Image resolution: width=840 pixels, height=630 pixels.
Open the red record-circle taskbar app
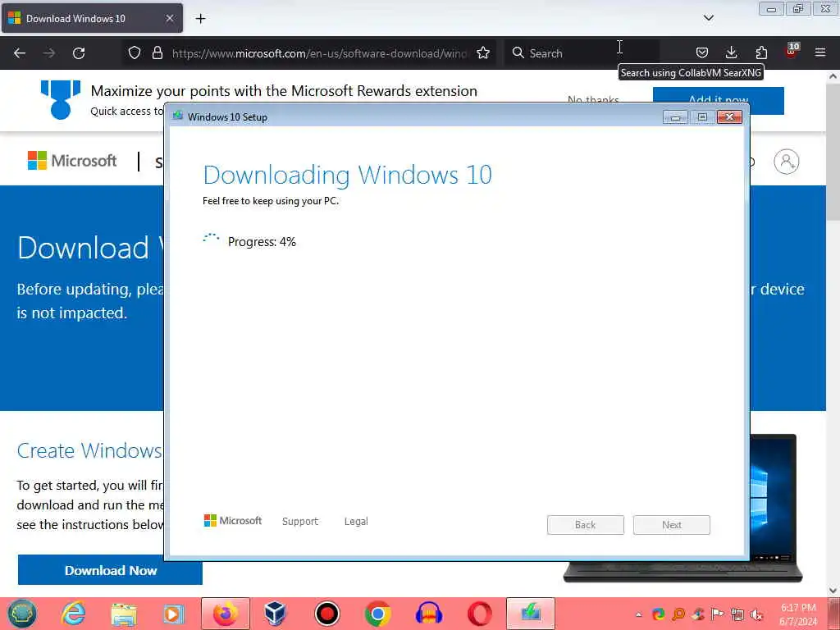click(x=326, y=614)
